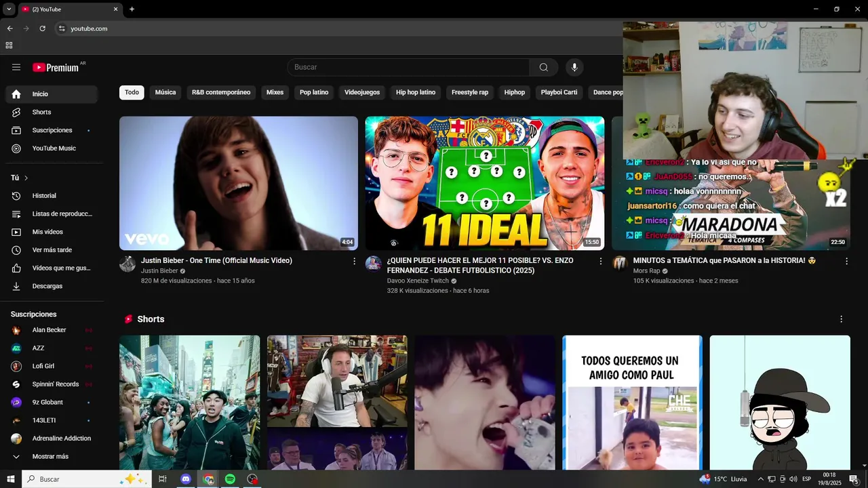This screenshot has height=488, width=868.
Task: Open 9z Globant channel
Action: 52,403
